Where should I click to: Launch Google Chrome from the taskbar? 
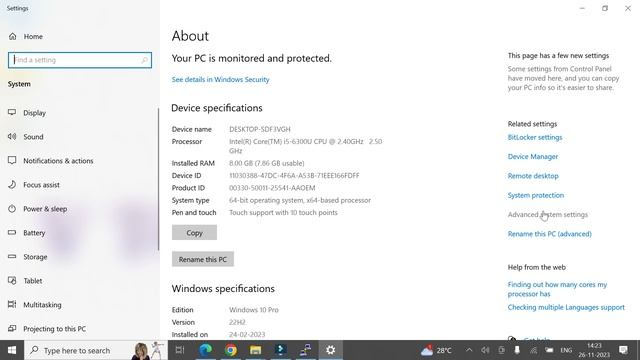(231, 350)
